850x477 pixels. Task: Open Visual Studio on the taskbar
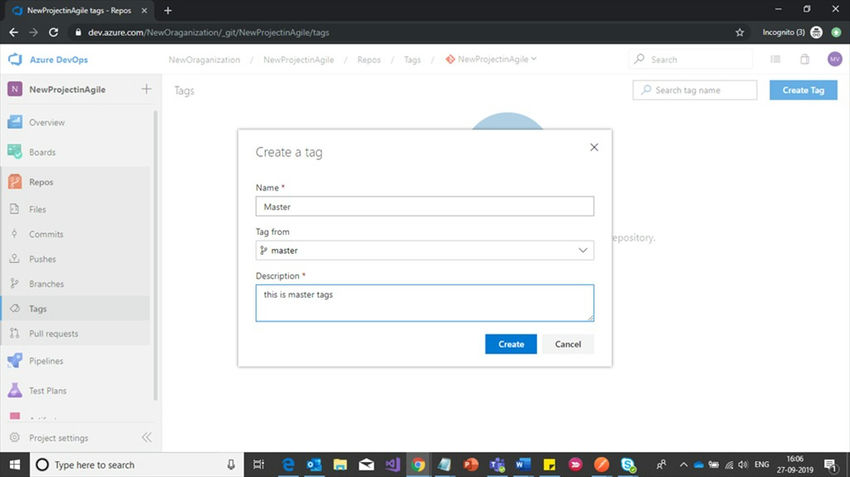point(392,465)
